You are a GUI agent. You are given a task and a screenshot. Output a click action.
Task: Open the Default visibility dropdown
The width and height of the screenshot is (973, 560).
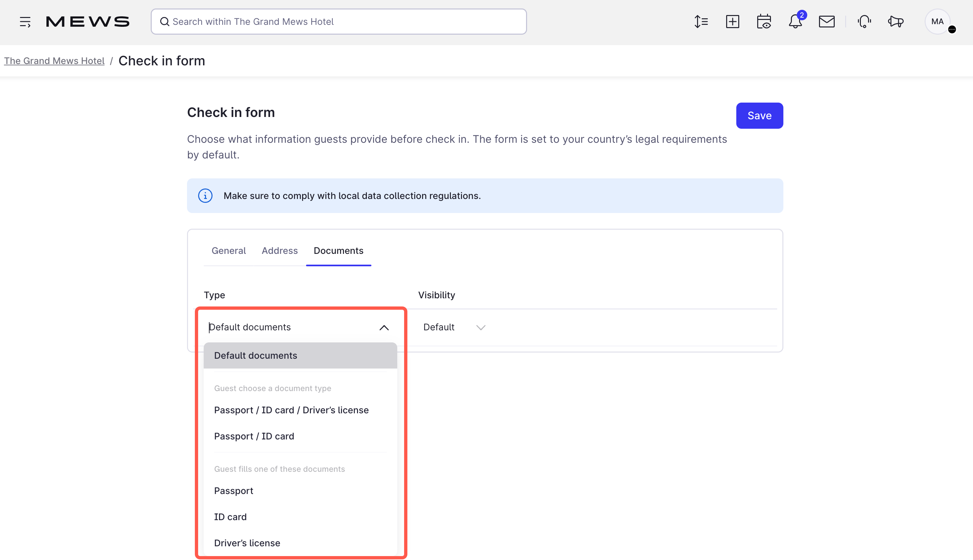(454, 327)
